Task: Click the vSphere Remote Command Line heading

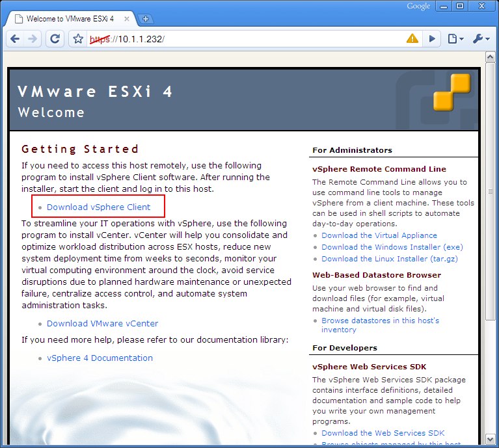Action: [x=379, y=169]
